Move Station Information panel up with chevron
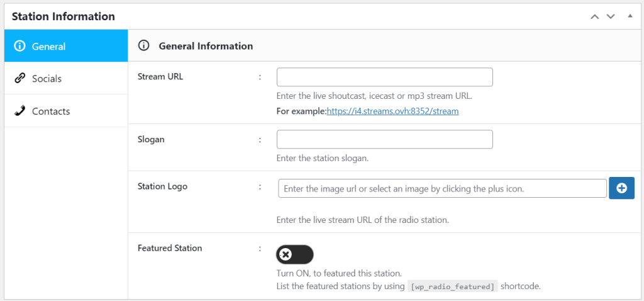Viewport: 644px width, 301px height. (x=595, y=17)
